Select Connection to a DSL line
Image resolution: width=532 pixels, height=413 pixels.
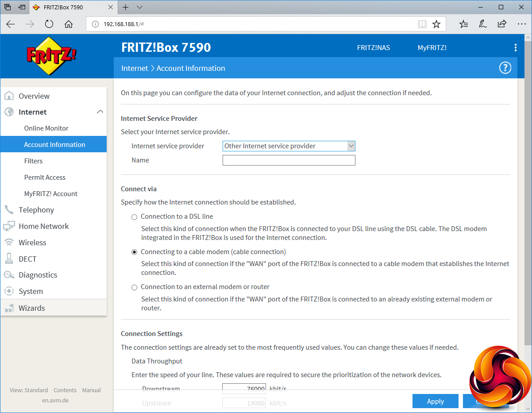[x=135, y=217]
